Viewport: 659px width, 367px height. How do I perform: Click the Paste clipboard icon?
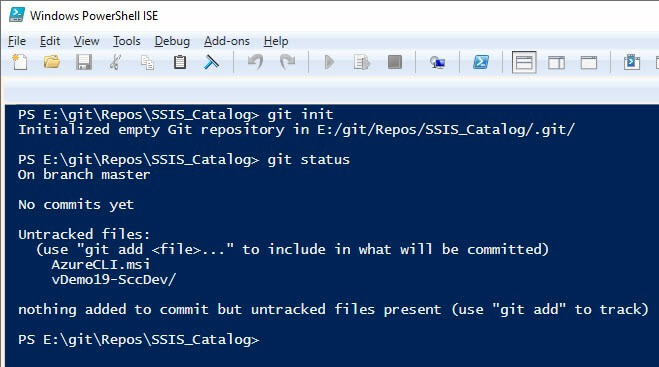point(180,62)
